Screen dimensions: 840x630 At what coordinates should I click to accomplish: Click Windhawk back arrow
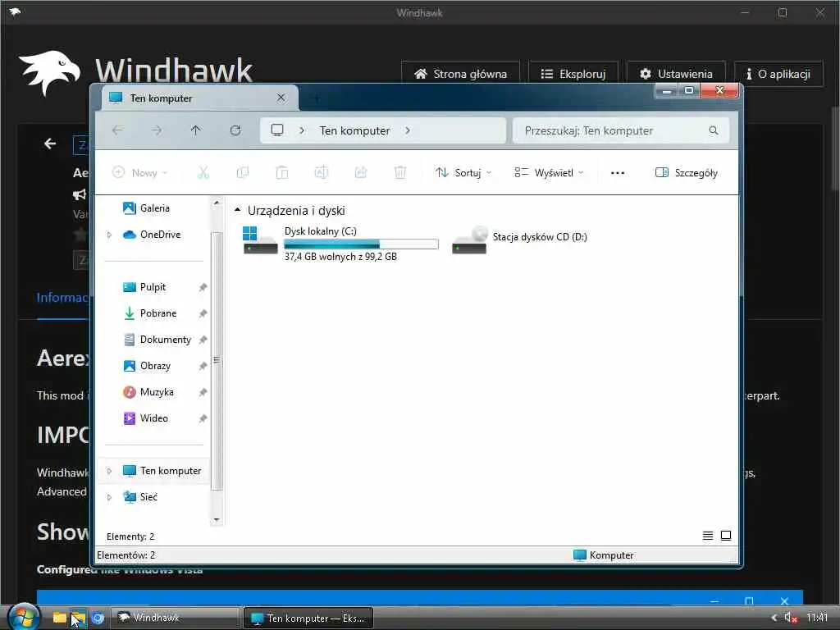[x=50, y=144]
